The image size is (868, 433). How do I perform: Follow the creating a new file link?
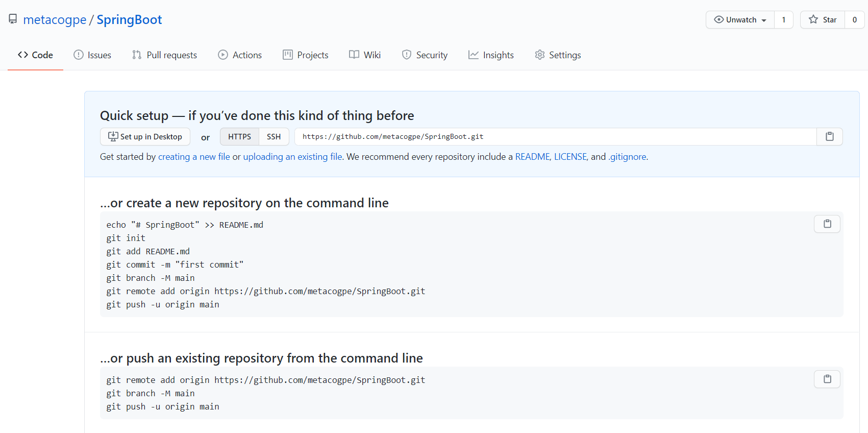(x=194, y=157)
